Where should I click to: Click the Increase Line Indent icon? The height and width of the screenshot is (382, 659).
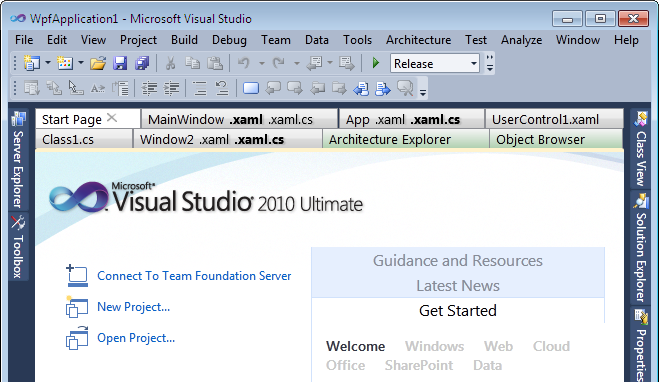coord(171,88)
